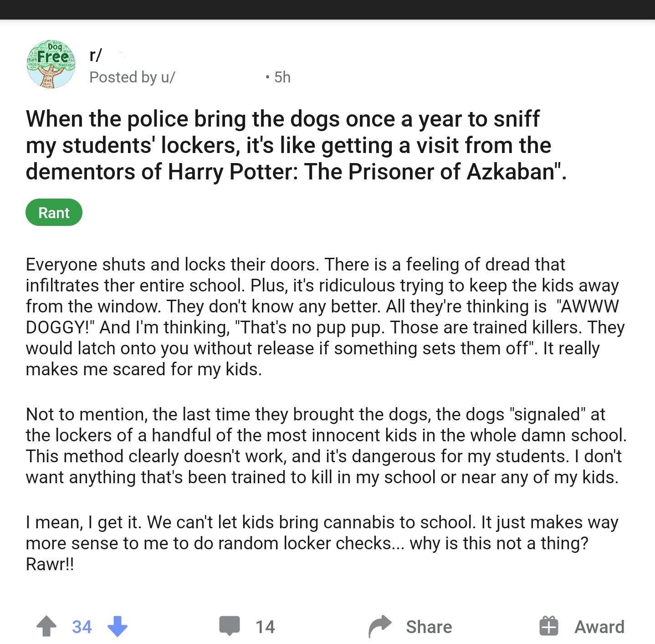655x644 pixels.
Task: Open the 14 comments count
Action: click(265, 627)
